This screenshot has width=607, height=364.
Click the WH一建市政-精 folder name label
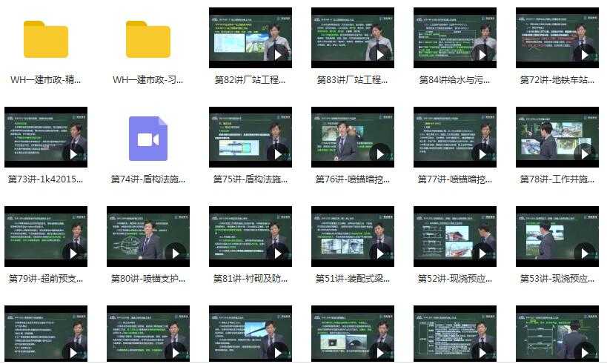(46, 80)
